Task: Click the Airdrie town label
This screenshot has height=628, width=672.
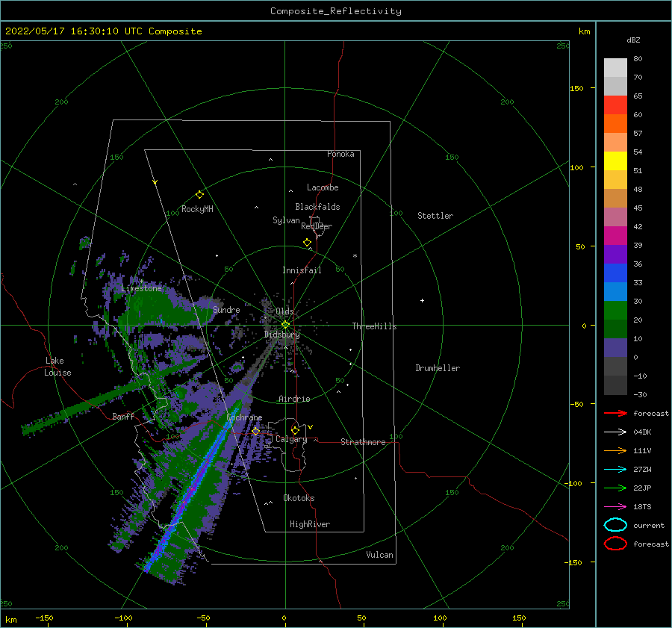Action: click(x=294, y=399)
